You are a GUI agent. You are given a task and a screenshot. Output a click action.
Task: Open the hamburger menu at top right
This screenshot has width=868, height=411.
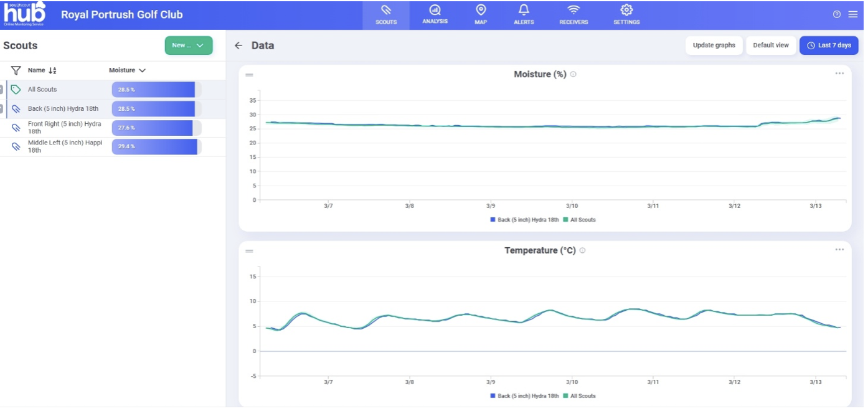[852, 14]
